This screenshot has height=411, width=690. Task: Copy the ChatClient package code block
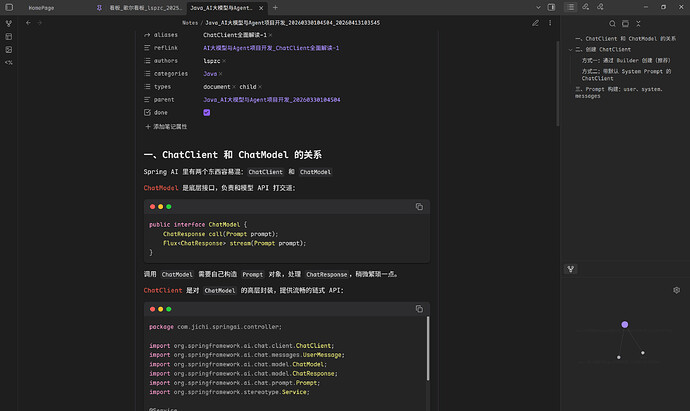[x=419, y=309]
